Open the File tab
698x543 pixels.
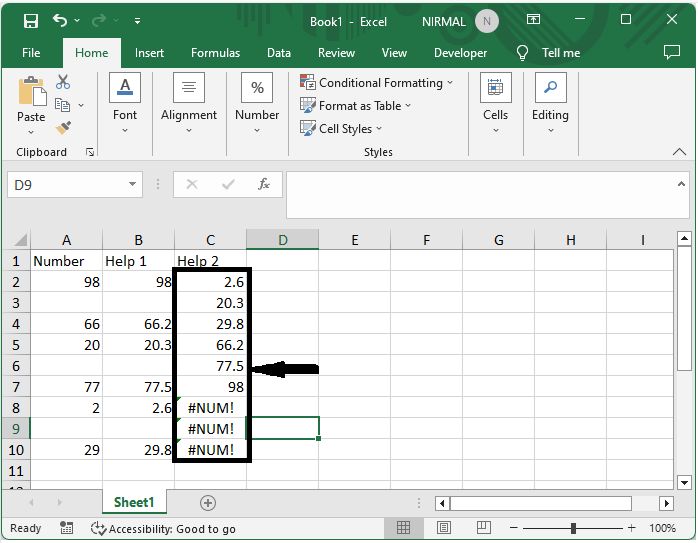pos(31,53)
